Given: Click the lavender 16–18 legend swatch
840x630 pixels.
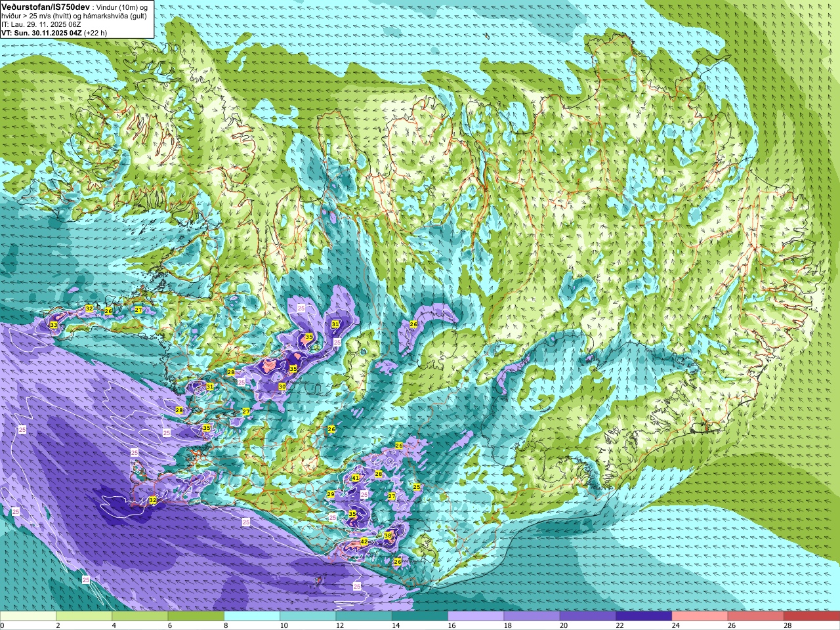Looking at the screenshot, I should (476, 616).
